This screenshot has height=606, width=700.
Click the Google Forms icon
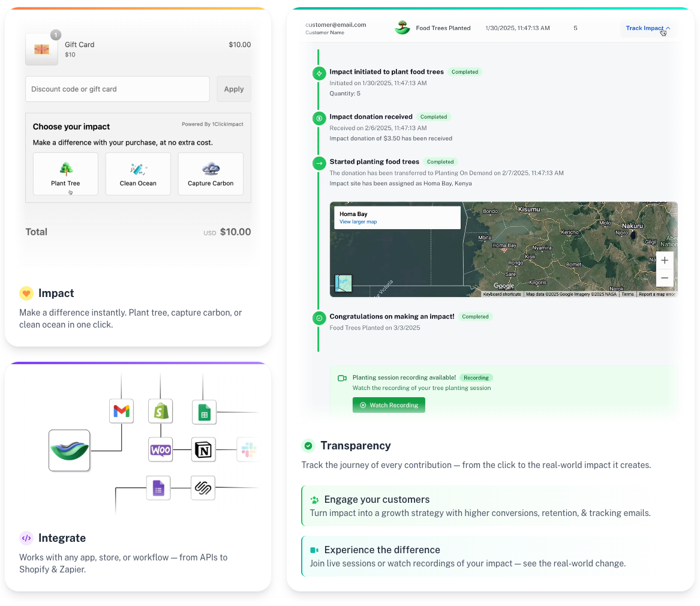tap(158, 488)
